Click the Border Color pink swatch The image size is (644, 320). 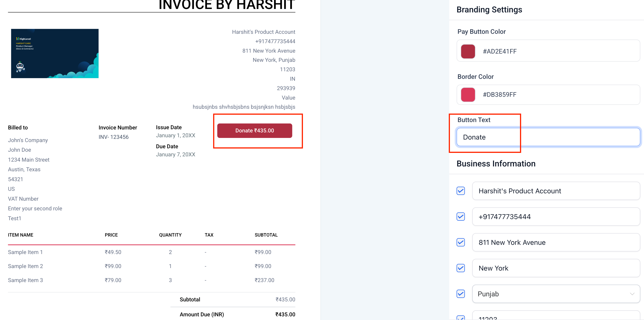pos(468,94)
